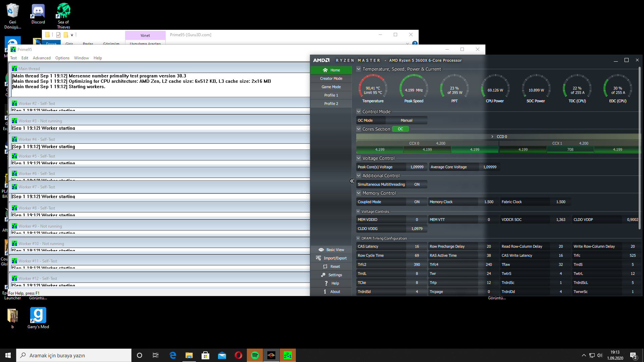This screenshot has width=644, height=362.
Task: Toggle Simultaneous Multithreading ON value
Action: click(417, 184)
